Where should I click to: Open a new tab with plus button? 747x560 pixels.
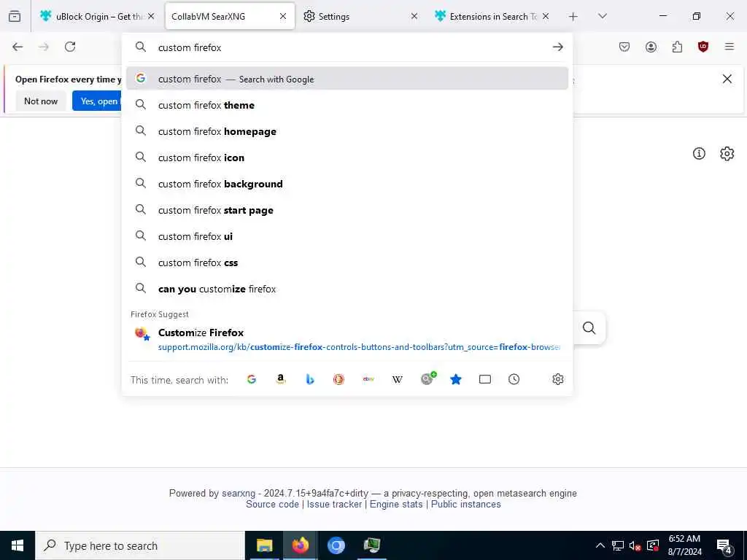[573, 16]
